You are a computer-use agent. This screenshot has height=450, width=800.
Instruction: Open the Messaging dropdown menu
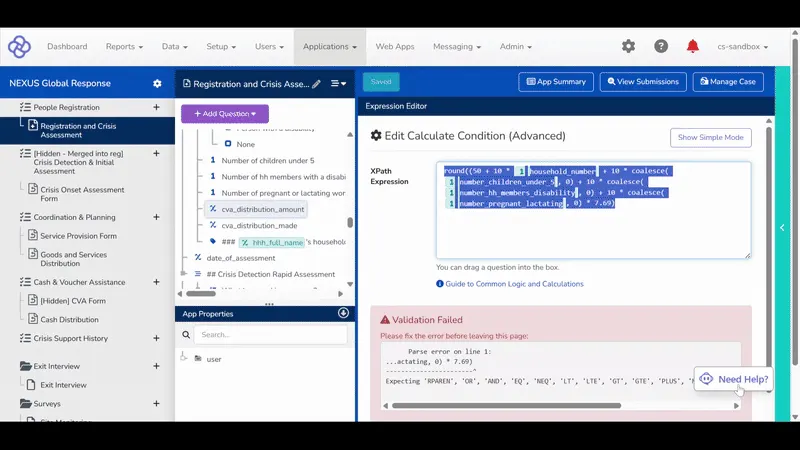pos(457,46)
